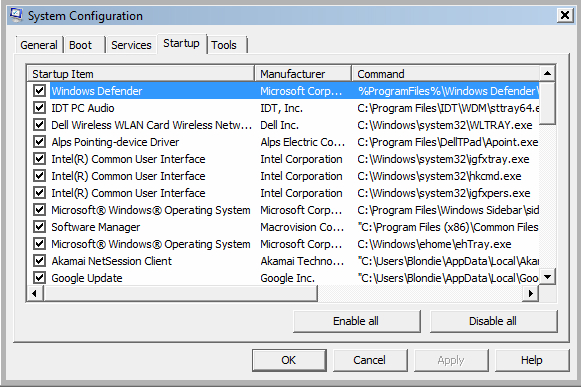Uncheck the Windows Defender startup item

click(39, 90)
